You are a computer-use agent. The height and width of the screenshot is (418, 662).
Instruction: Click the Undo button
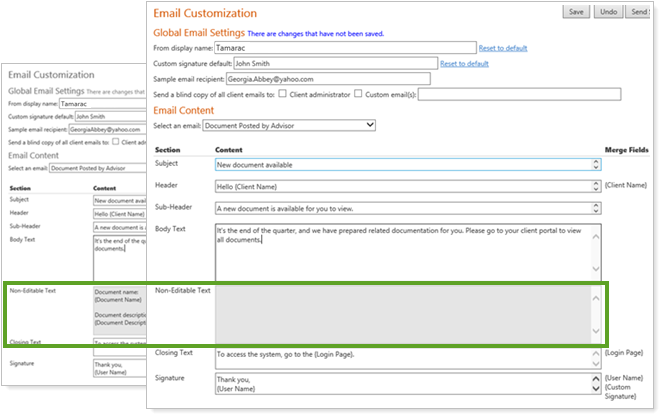click(x=608, y=12)
